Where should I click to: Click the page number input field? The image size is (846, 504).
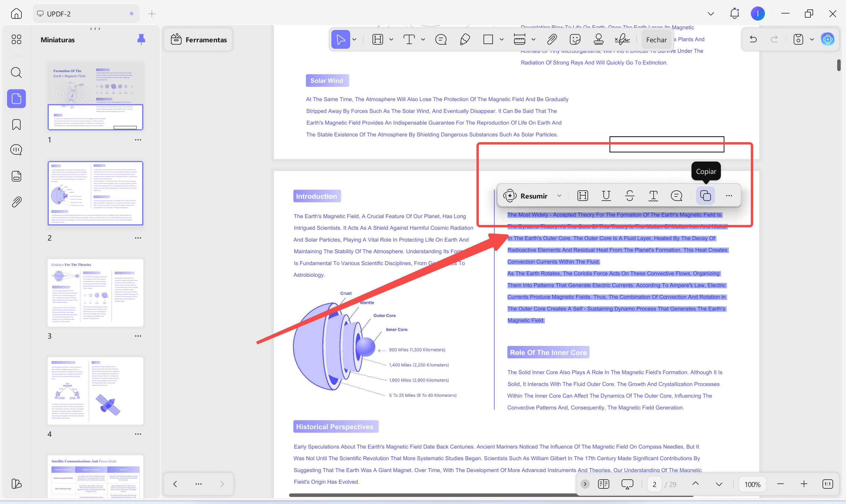tap(654, 484)
